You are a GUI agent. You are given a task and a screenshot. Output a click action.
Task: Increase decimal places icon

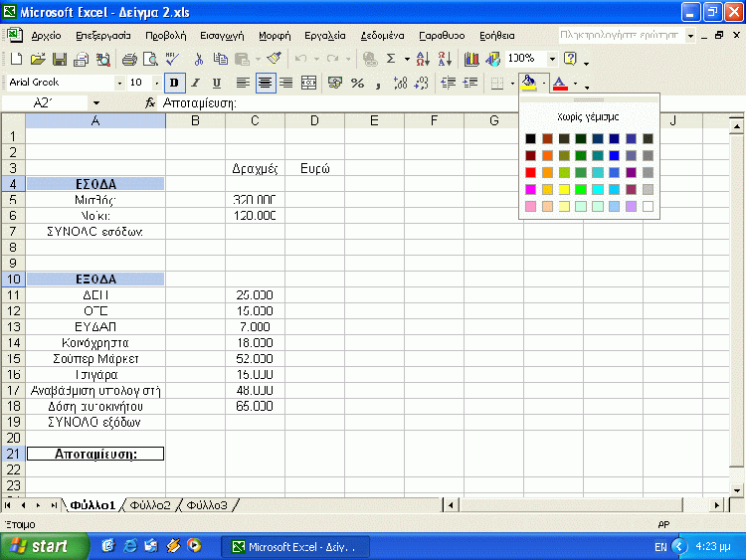[400, 84]
